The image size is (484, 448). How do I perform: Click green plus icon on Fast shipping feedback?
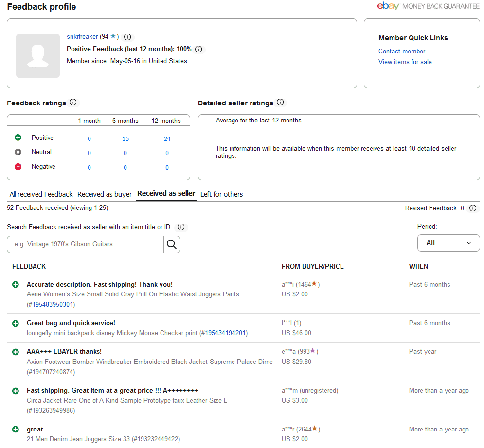(x=16, y=391)
